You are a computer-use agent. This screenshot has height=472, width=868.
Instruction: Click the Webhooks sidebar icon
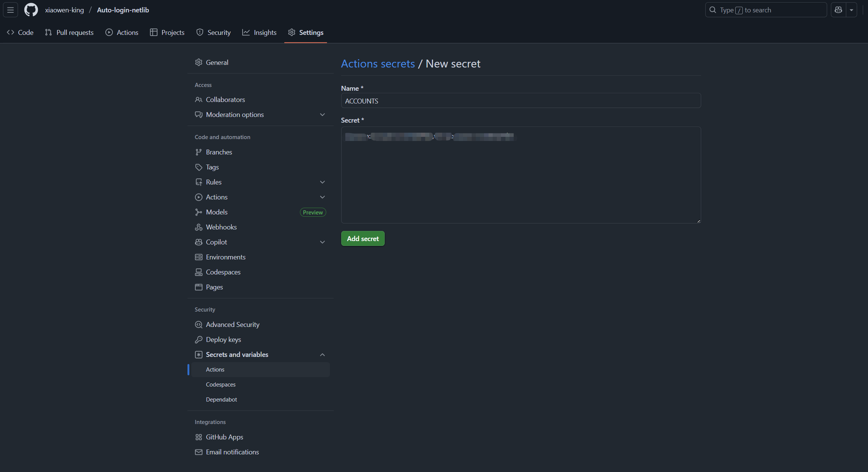[x=198, y=227]
